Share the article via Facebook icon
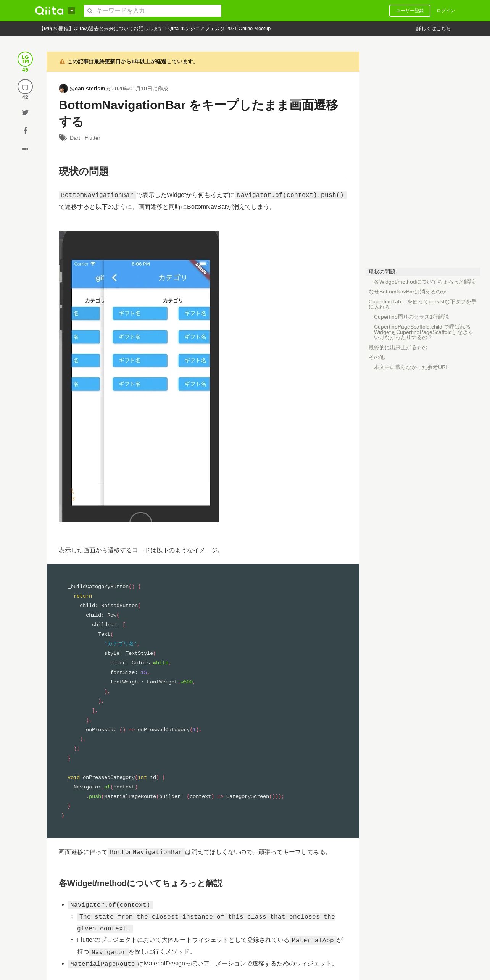The width and height of the screenshot is (490, 980). coord(25,131)
